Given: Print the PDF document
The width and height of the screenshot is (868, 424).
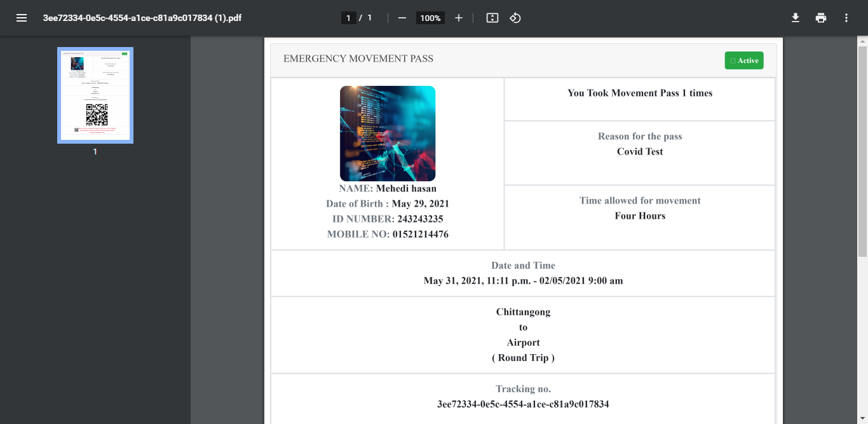Looking at the screenshot, I should (821, 18).
